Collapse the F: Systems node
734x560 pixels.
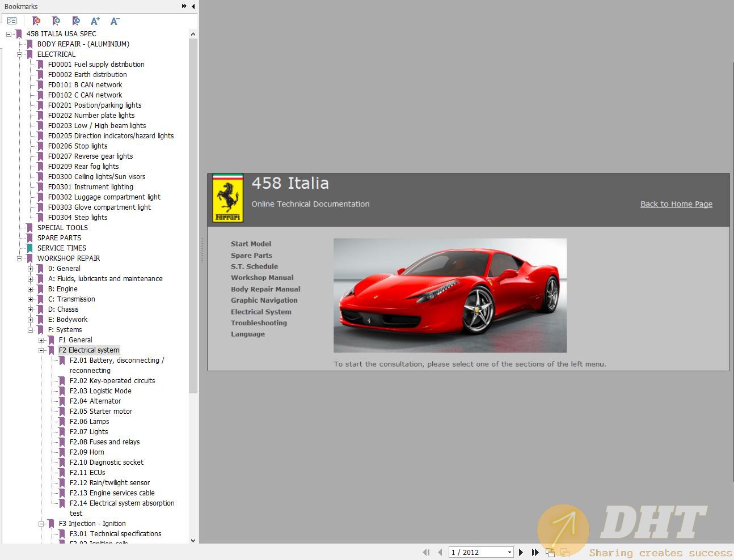click(x=30, y=330)
